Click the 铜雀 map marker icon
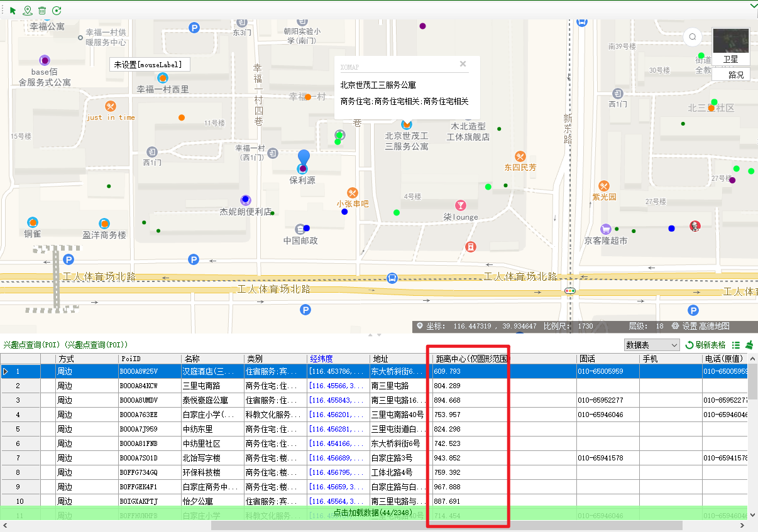758x532 pixels. coord(33,222)
